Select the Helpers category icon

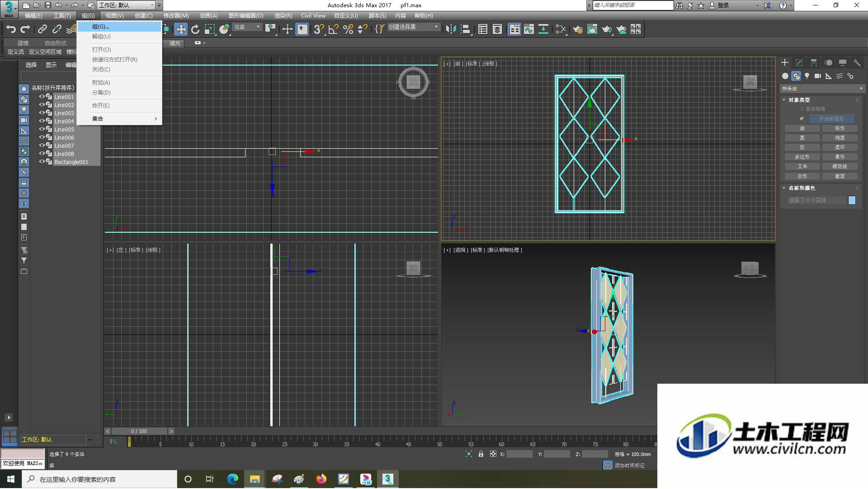click(829, 76)
